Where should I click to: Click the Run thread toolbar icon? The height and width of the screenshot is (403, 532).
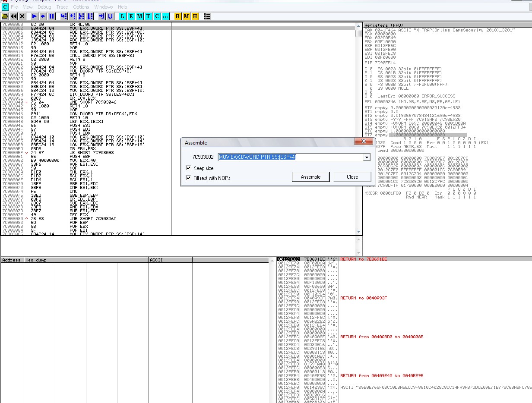click(x=43, y=16)
